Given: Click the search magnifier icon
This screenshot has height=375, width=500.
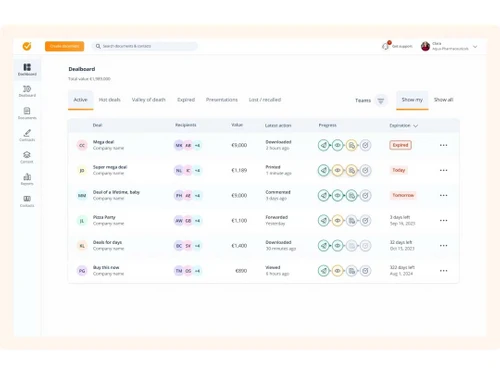Looking at the screenshot, I should coord(98,46).
